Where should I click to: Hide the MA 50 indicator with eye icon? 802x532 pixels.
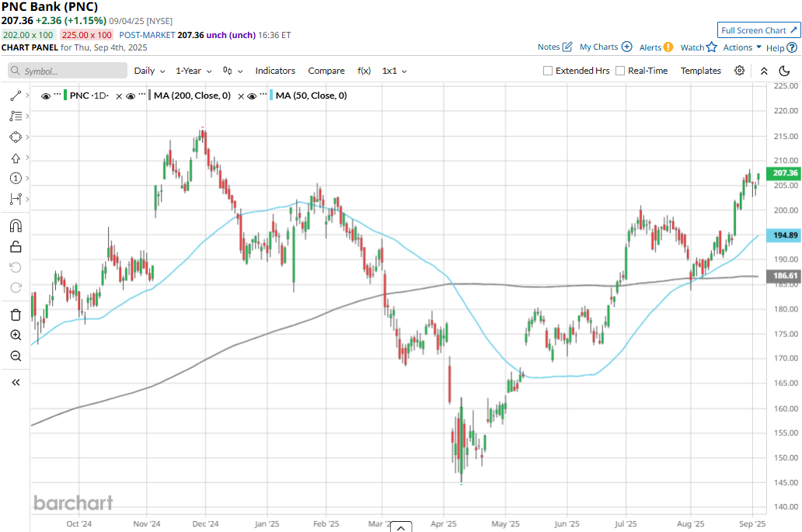(x=252, y=96)
